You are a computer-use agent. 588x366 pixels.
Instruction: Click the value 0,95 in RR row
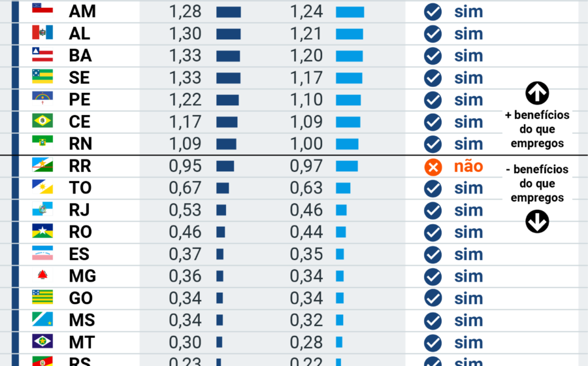pyautogui.click(x=185, y=166)
